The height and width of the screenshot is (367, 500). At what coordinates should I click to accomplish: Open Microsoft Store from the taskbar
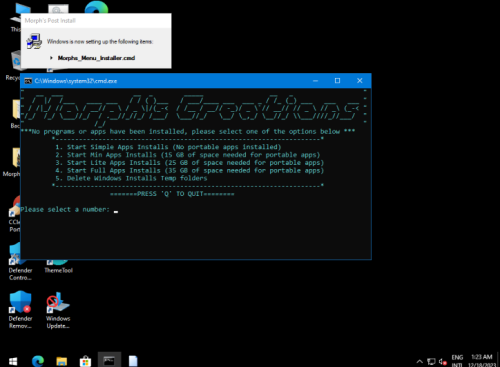tap(85, 361)
